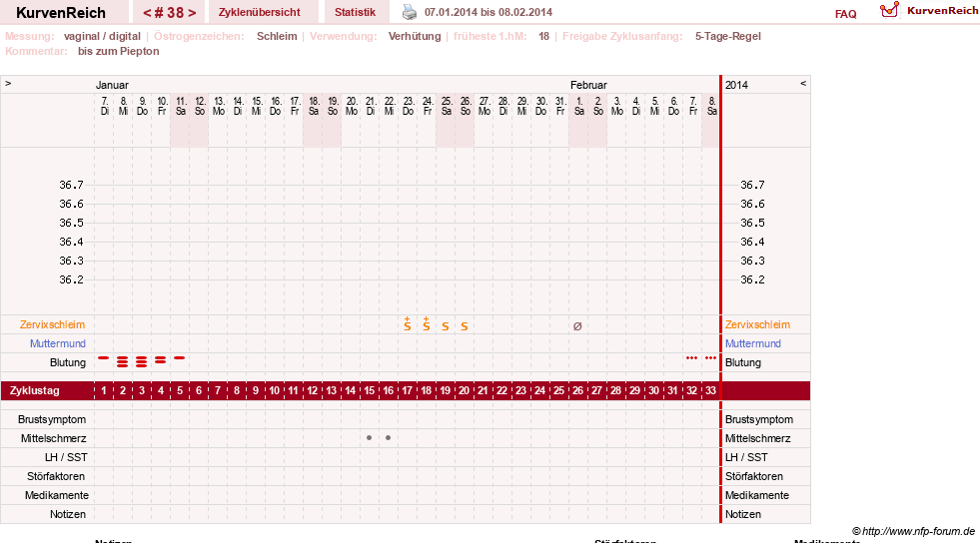This screenshot has width=980, height=543.
Task: Click the 'Schleim' Östrogenzeichen value
Action: coord(277,36)
